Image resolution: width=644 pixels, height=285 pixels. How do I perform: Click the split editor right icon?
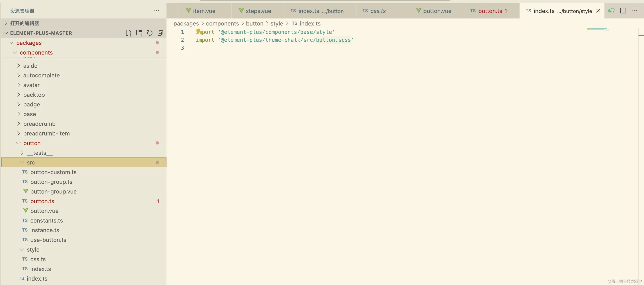[x=623, y=11]
